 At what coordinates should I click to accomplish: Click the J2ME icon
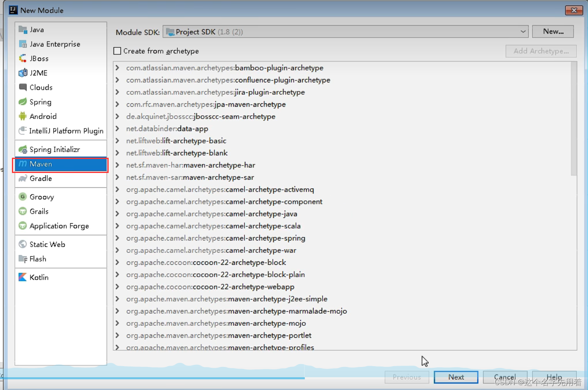[x=23, y=73]
